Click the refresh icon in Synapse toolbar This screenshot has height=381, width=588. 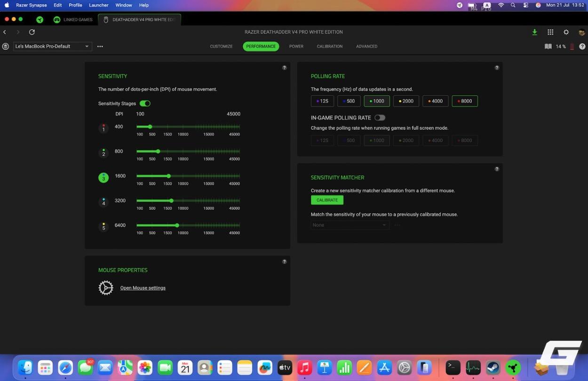click(32, 32)
